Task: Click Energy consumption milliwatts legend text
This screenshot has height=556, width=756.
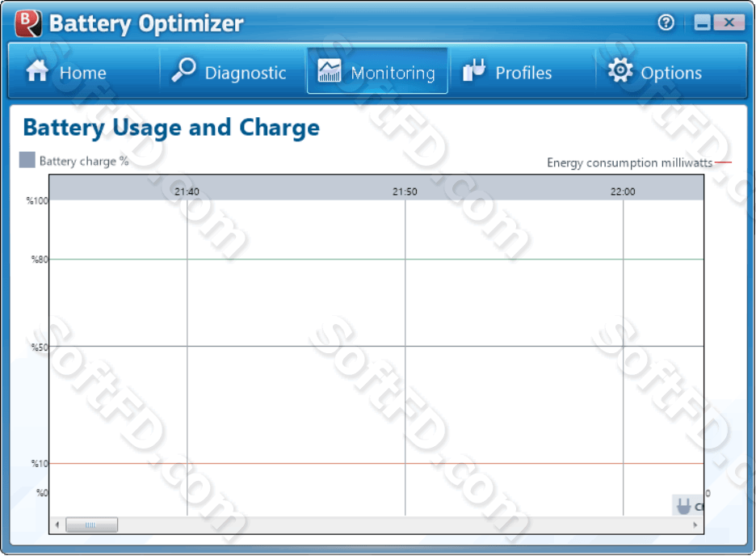Action: [630, 162]
